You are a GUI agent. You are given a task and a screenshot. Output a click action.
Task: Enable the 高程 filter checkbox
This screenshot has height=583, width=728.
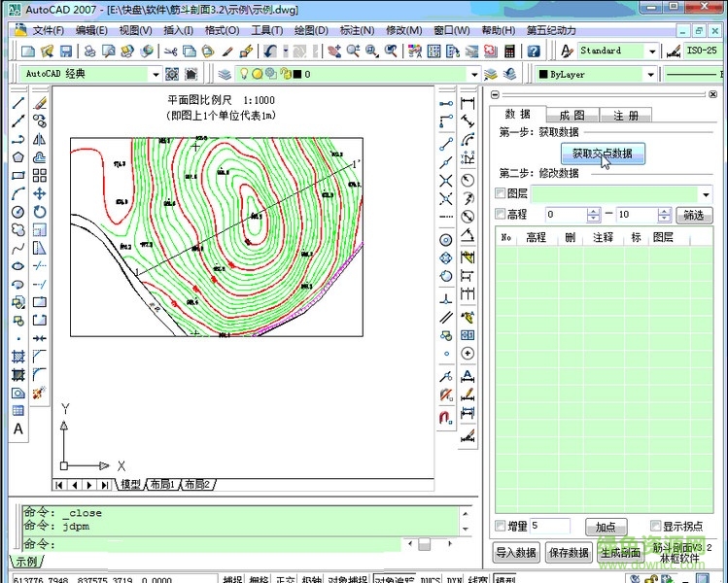[501, 215]
